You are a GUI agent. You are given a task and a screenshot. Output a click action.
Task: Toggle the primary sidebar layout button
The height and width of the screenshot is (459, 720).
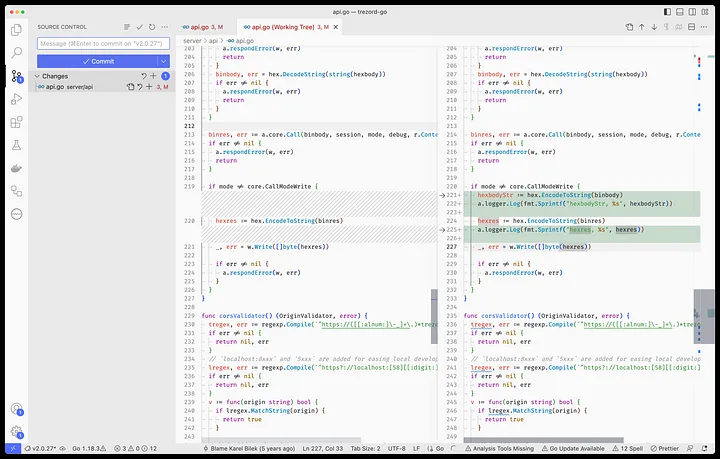(x=667, y=12)
